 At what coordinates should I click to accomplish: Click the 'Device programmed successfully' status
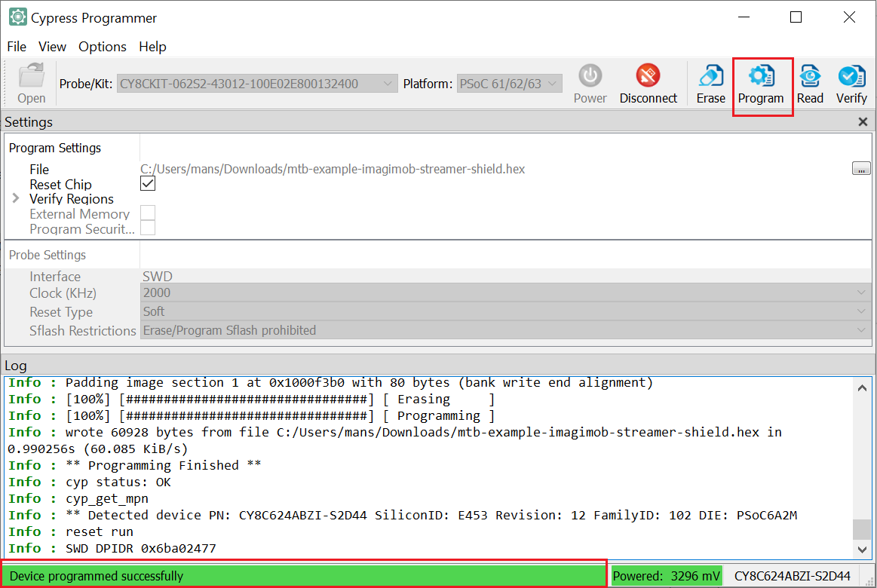pyautogui.click(x=304, y=576)
